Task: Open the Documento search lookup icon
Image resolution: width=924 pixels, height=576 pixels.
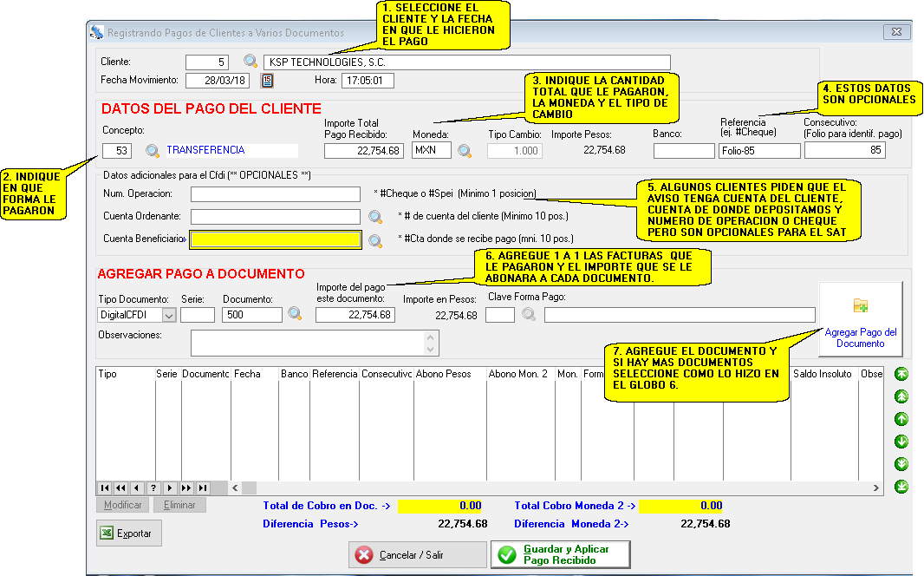Action: coord(295,314)
